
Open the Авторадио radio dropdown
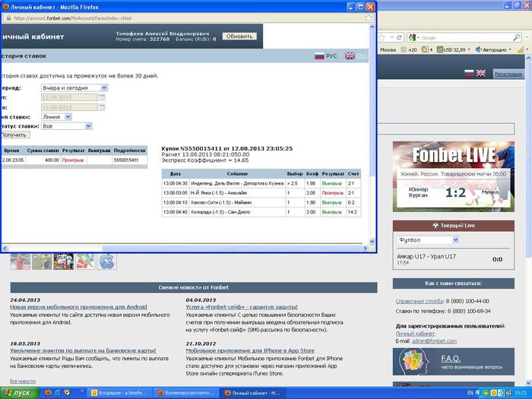point(493,49)
